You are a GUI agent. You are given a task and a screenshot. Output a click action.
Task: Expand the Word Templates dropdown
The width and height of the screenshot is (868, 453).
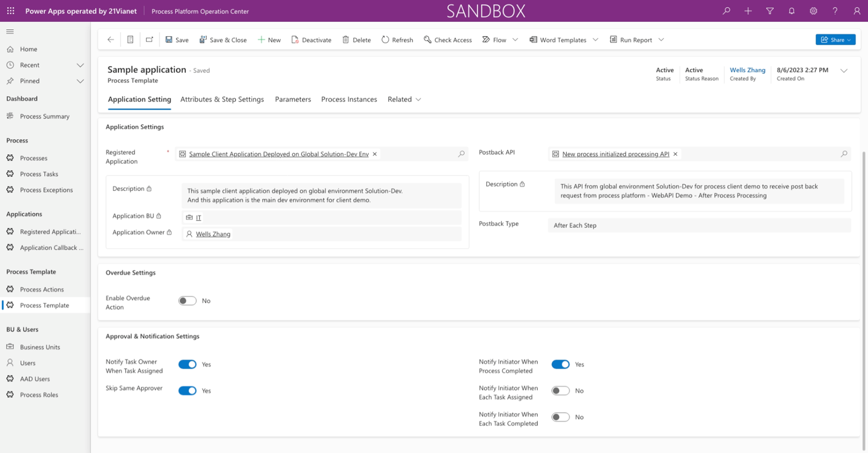point(595,39)
